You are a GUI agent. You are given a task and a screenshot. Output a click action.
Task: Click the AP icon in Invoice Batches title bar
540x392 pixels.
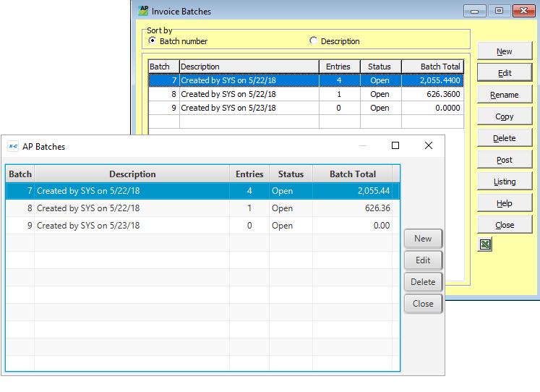143,11
